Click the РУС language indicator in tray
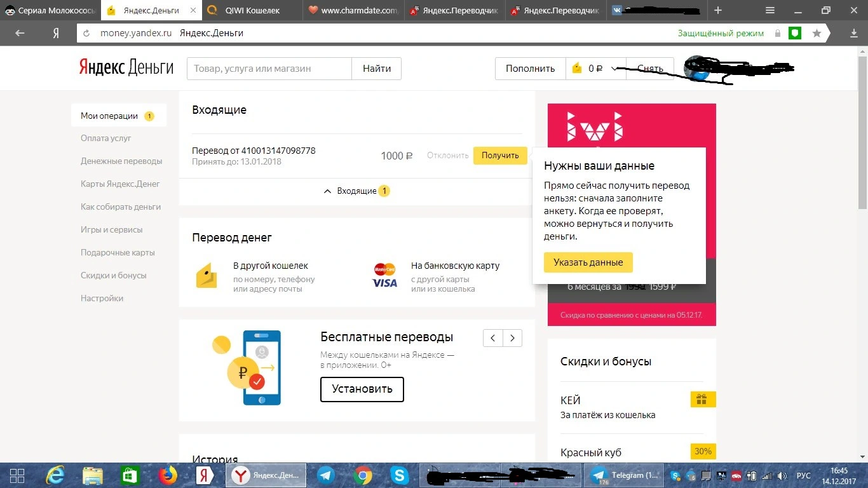This screenshot has width=868, height=488. point(804,475)
